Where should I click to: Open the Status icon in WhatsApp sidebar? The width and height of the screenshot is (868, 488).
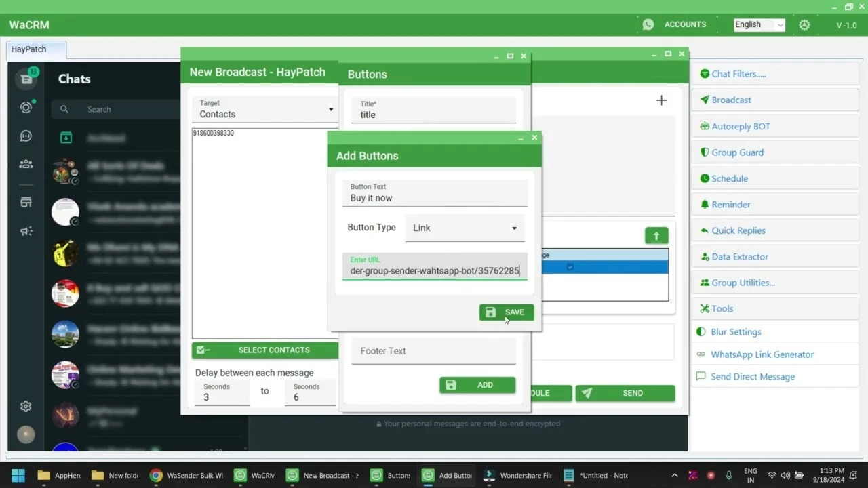26,107
